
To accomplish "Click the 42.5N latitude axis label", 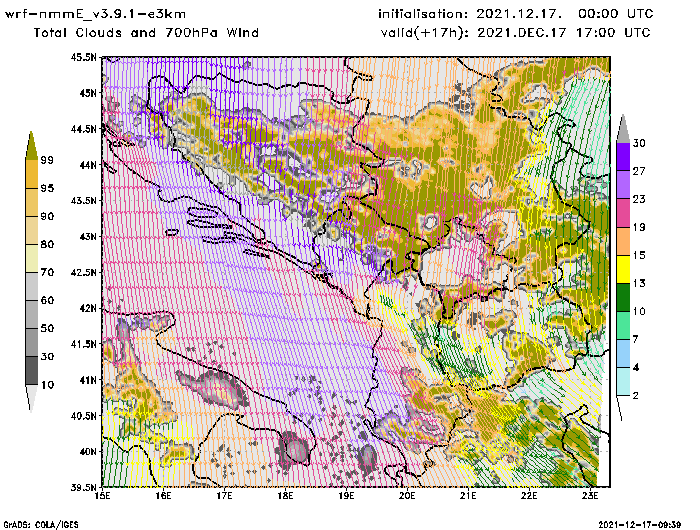I will 83,272.
